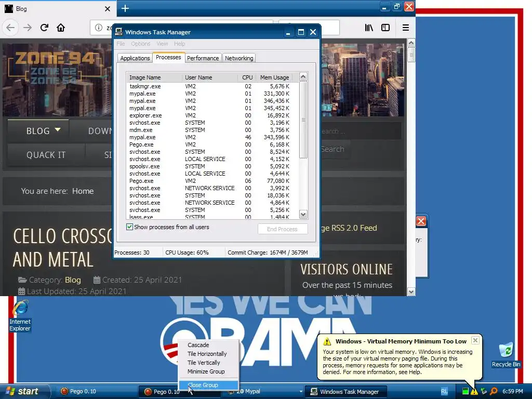Screen dimensions: 532x399
Task: Open a new browser tab with plus icon
Action: click(125, 8)
